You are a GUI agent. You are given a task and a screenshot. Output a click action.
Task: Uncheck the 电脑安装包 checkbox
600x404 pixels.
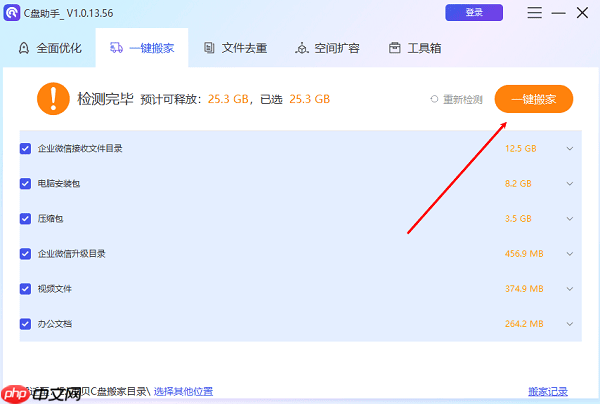pyautogui.click(x=25, y=184)
